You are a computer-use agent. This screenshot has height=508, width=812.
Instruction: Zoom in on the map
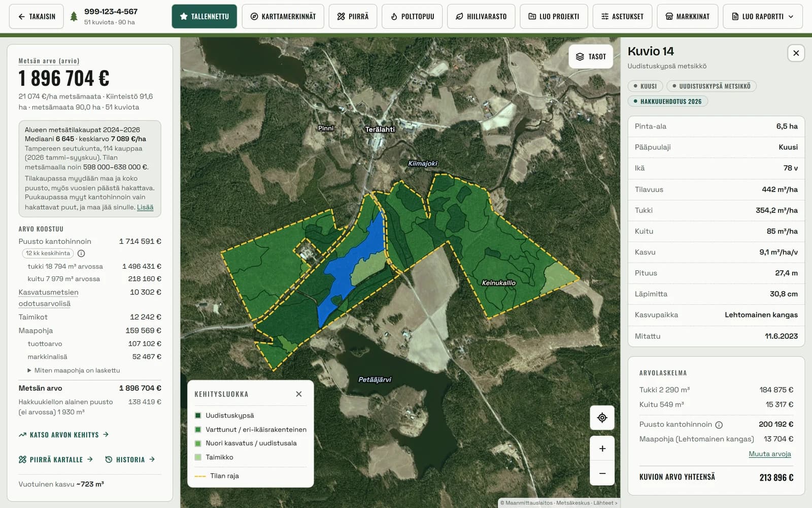point(602,448)
